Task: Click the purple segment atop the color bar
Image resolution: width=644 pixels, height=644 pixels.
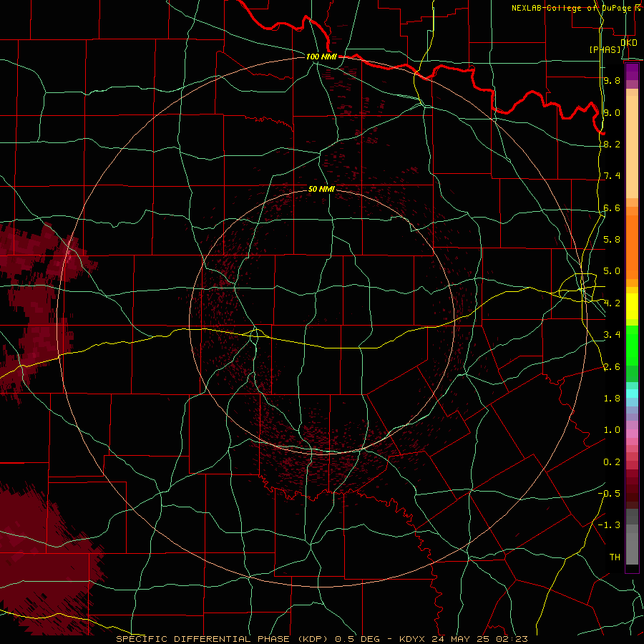Action: point(632,72)
